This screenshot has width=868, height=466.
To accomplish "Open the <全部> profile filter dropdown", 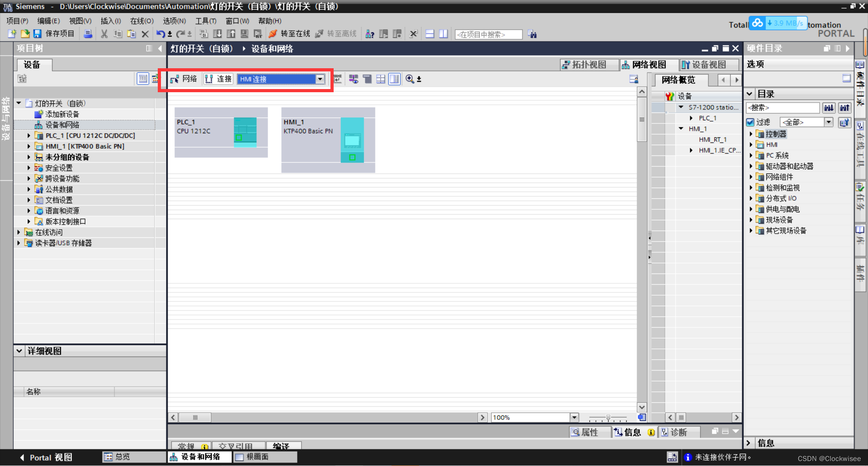I will (828, 122).
